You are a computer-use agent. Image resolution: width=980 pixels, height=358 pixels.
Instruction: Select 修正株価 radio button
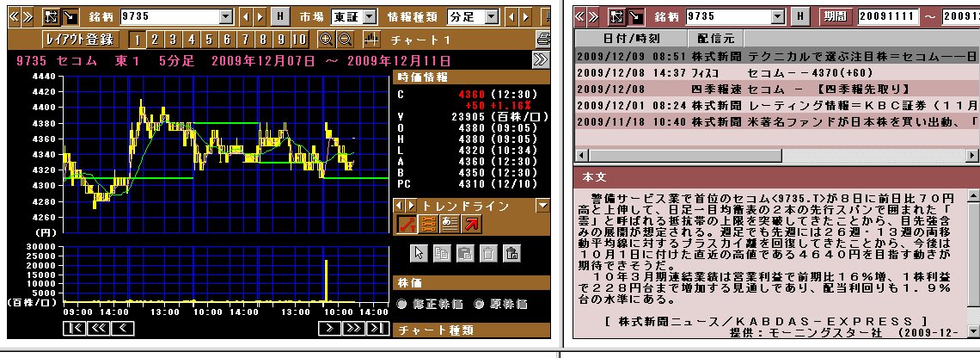coord(401,304)
